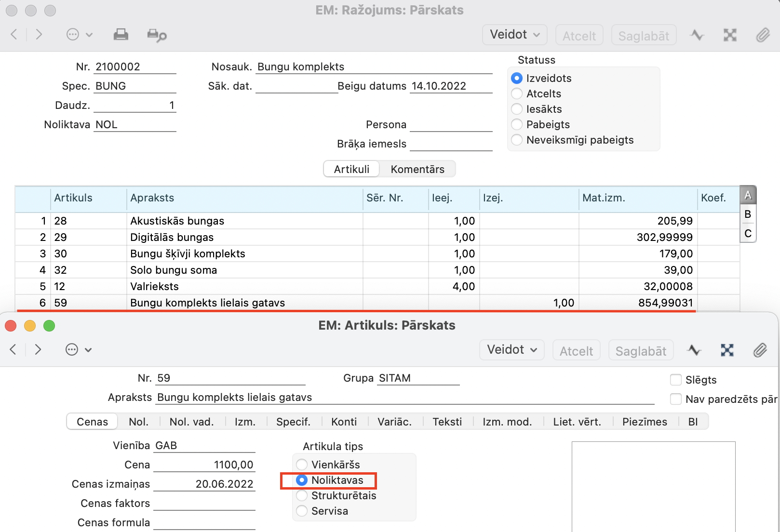Image resolution: width=780 pixels, height=532 pixels.
Task: Open the activity history icon in Ražojums toolbar
Action: coord(697,35)
